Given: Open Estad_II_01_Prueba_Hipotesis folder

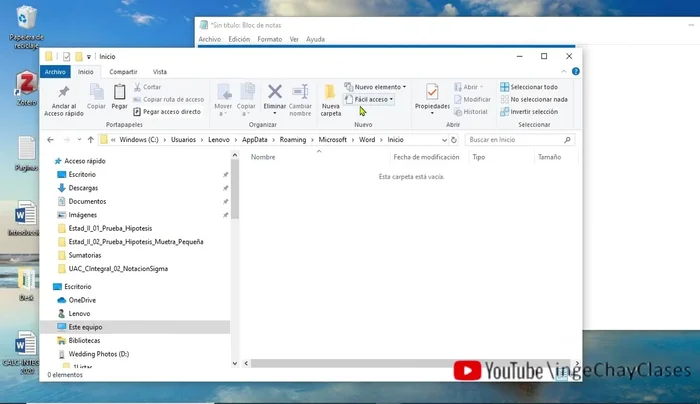Looking at the screenshot, I should [x=110, y=228].
